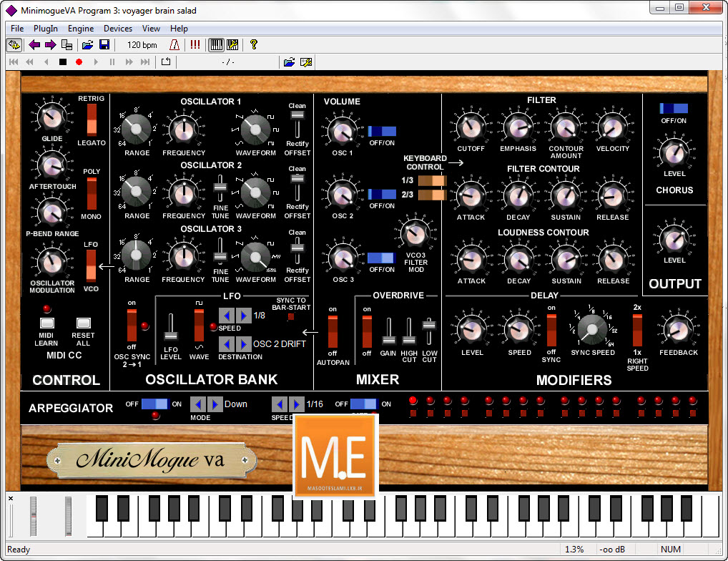Select previous LFO destination with left arrow
Image resolution: width=728 pixels, height=561 pixels.
click(227, 344)
